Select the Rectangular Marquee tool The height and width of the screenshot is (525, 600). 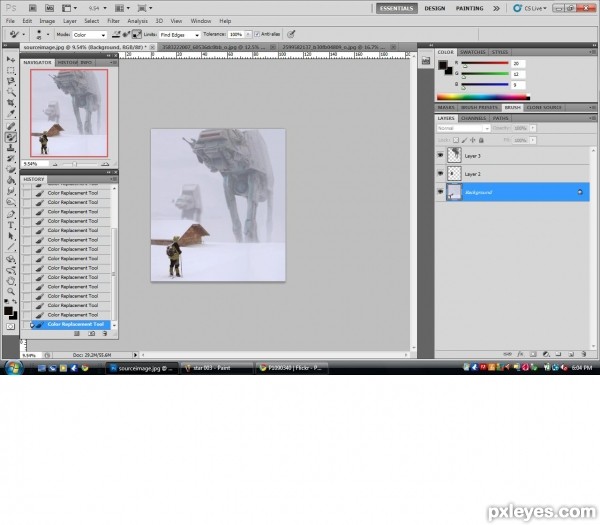coord(11,70)
